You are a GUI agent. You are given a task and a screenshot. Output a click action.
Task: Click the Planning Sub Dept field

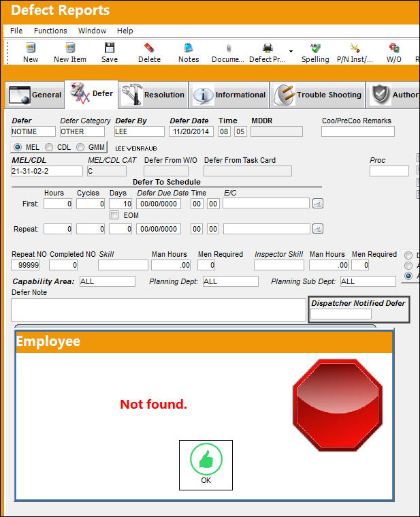[368, 281]
